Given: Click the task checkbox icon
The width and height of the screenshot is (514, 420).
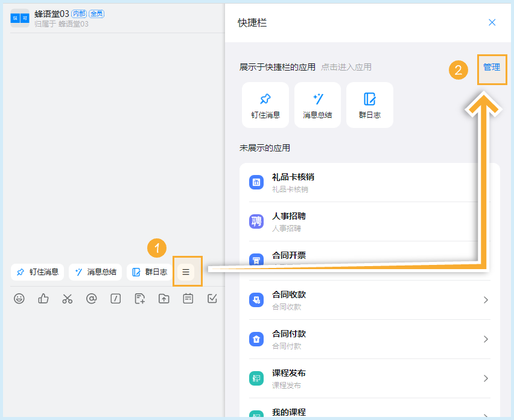Looking at the screenshot, I should (212, 298).
